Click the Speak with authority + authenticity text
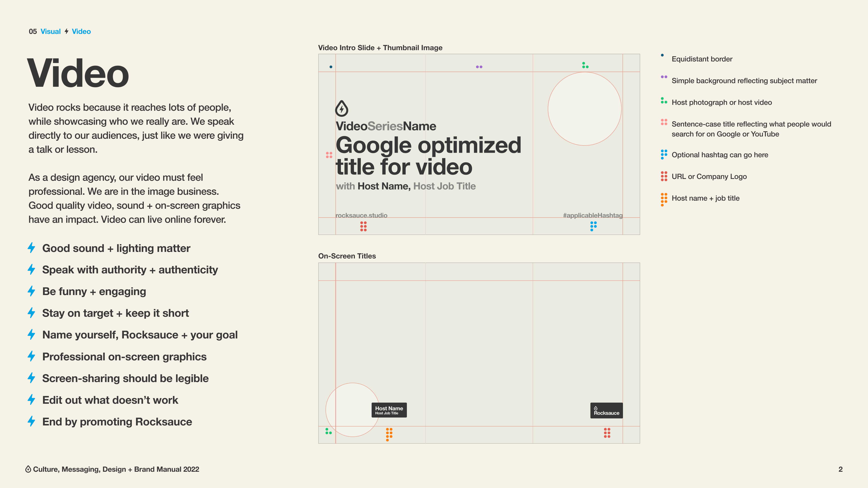 130,270
